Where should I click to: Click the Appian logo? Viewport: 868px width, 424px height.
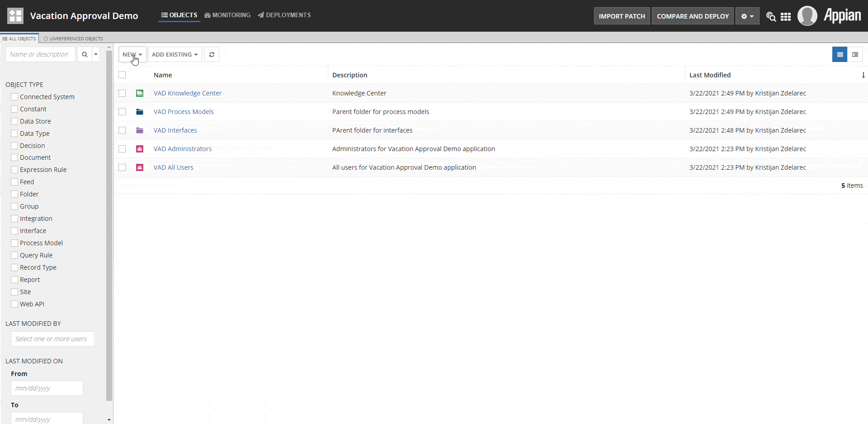tap(842, 15)
